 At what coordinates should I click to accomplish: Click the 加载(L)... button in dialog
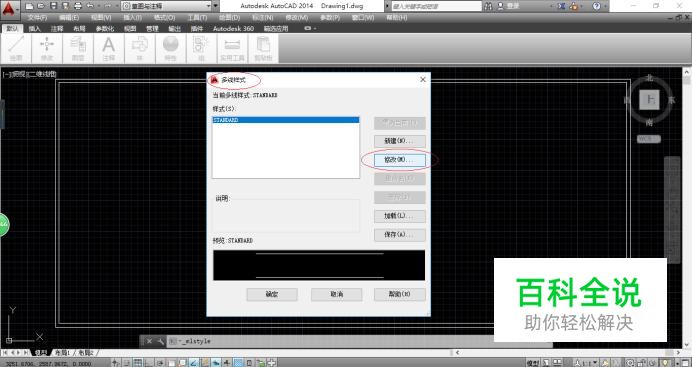tap(399, 216)
